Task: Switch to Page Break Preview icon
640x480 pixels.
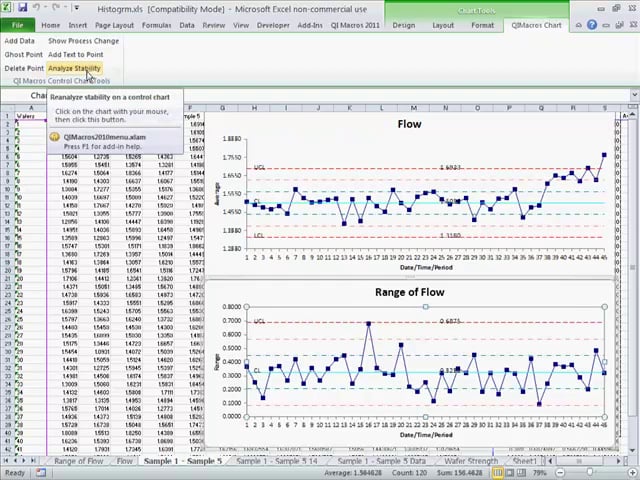Action: [x=521, y=473]
